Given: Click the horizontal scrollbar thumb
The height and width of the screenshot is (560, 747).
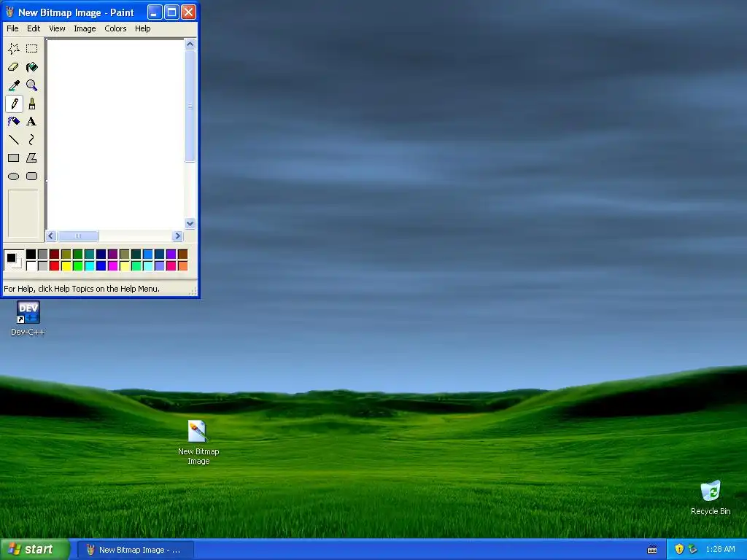Looking at the screenshot, I should 78,236.
